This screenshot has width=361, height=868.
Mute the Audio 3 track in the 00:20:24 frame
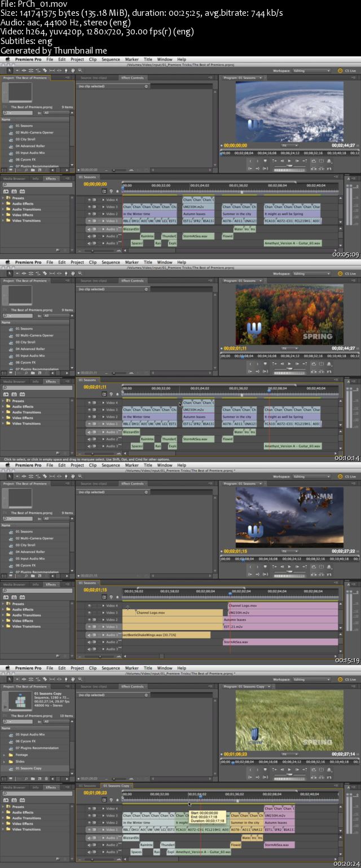click(x=89, y=852)
